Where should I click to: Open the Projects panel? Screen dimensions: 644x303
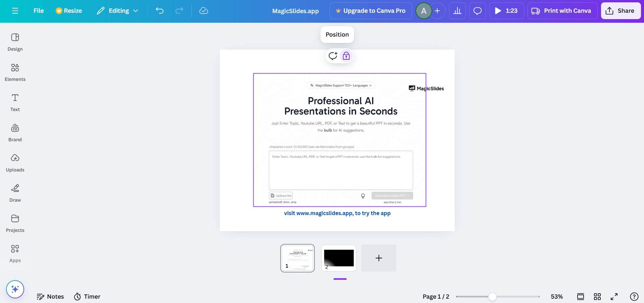point(15,223)
